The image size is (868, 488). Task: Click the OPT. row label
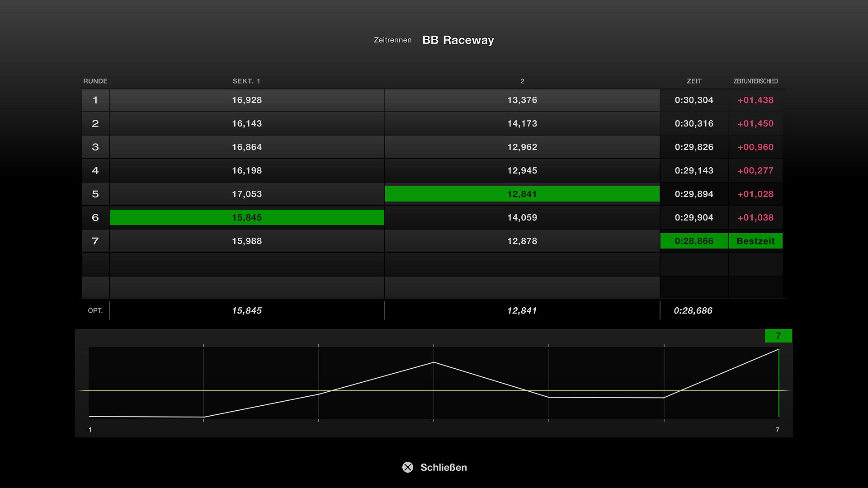[95, 310]
